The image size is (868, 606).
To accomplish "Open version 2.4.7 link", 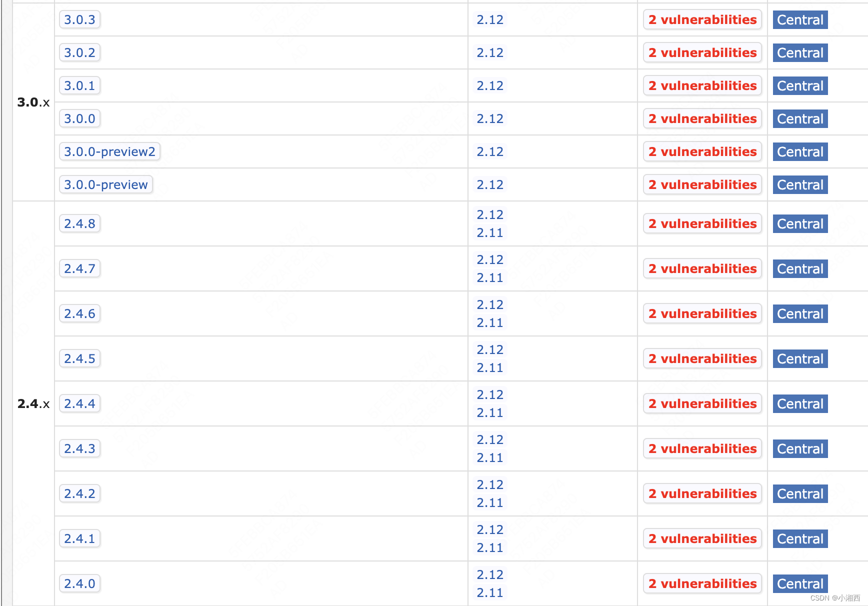I will point(79,268).
